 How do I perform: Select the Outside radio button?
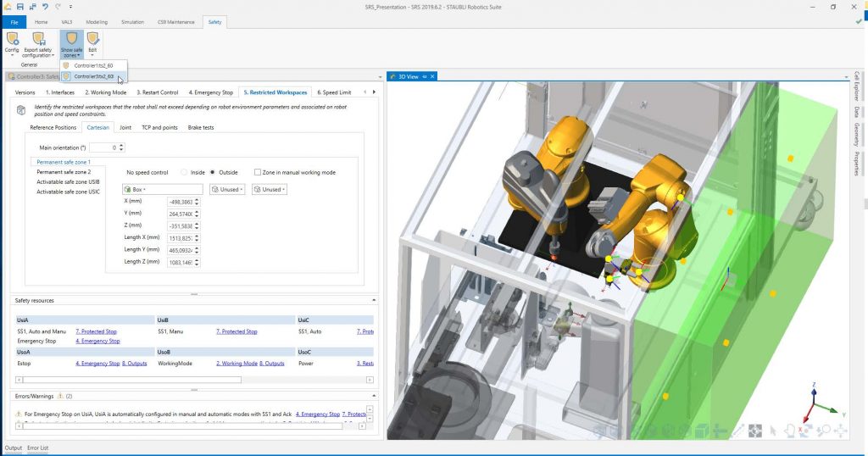213,173
